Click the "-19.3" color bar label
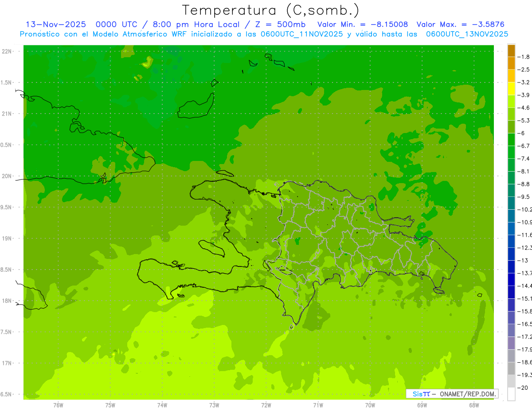 coord(524,375)
